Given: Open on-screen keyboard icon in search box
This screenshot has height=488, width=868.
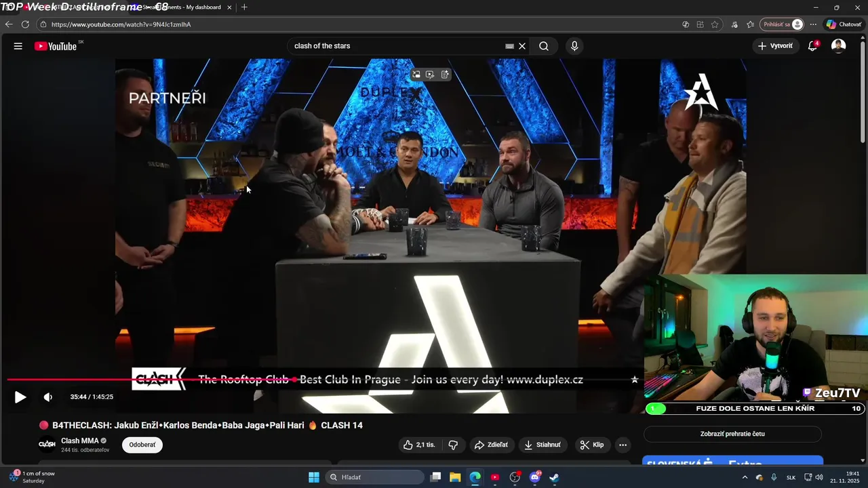Looking at the screenshot, I should [509, 46].
